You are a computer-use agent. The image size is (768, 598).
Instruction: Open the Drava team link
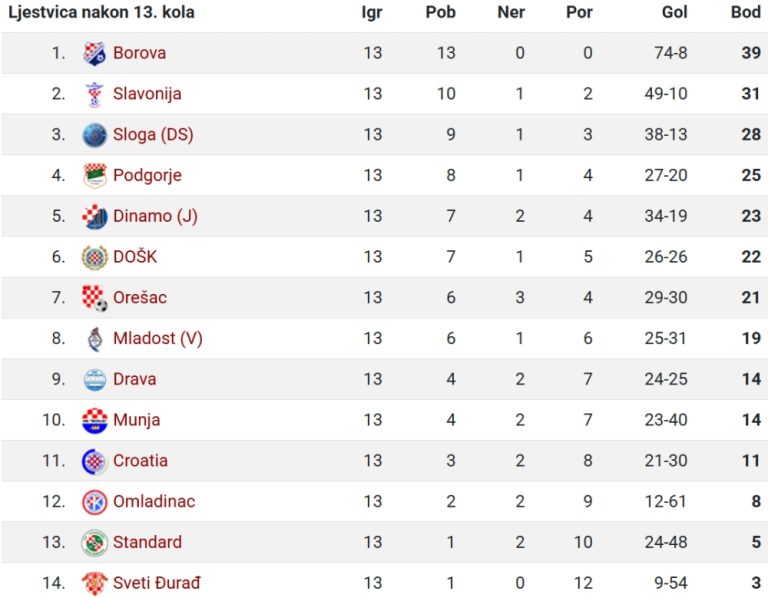coord(134,379)
